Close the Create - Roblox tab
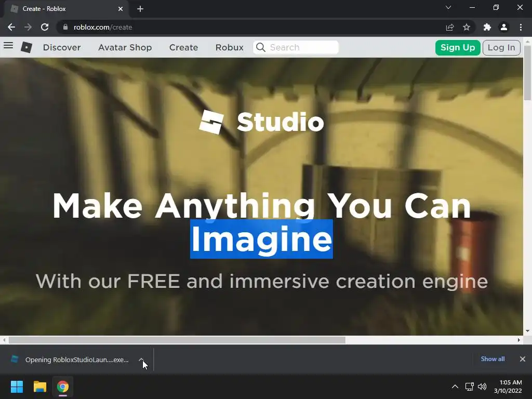Viewport: 532px width, 399px height. [x=121, y=9]
